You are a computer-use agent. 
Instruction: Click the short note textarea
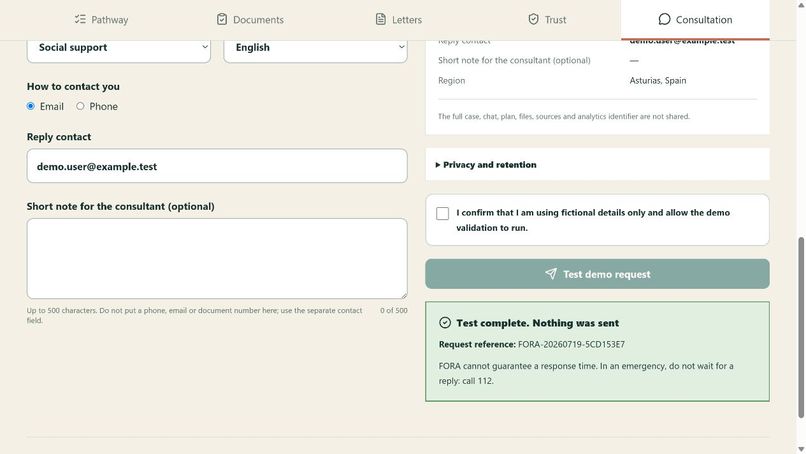(217, 259)
